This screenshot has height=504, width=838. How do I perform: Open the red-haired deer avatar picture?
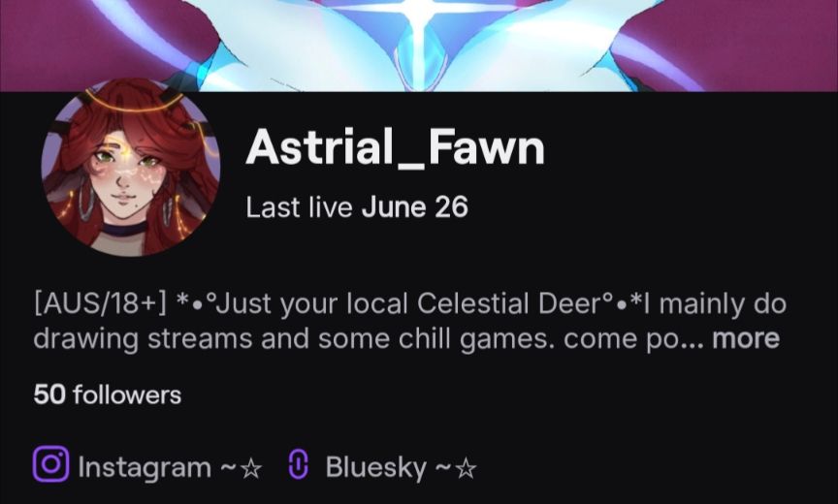(130, 168)
